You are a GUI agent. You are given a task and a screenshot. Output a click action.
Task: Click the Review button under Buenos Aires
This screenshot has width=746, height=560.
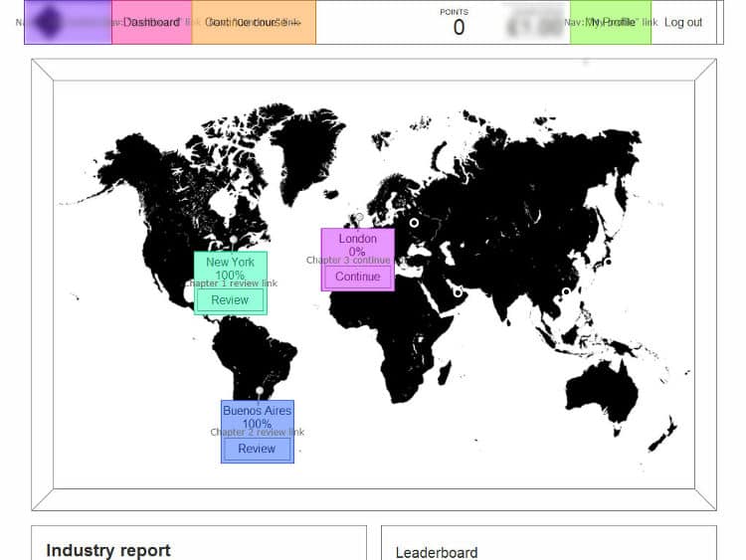[x=257, y=449]
